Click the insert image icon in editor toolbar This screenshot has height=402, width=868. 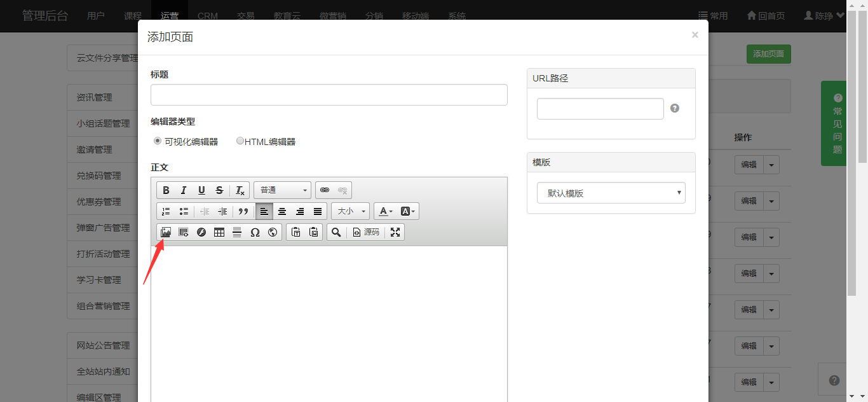point(166,232)
